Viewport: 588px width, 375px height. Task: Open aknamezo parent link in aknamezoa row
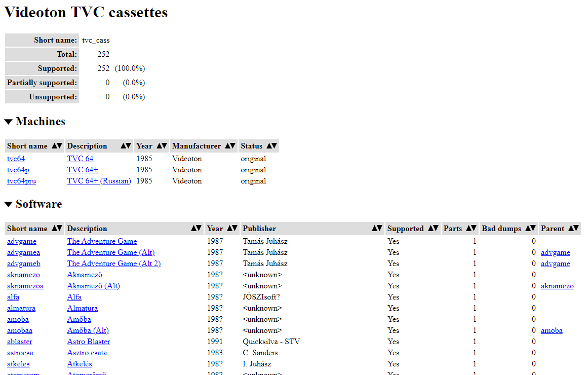[557, 286]
